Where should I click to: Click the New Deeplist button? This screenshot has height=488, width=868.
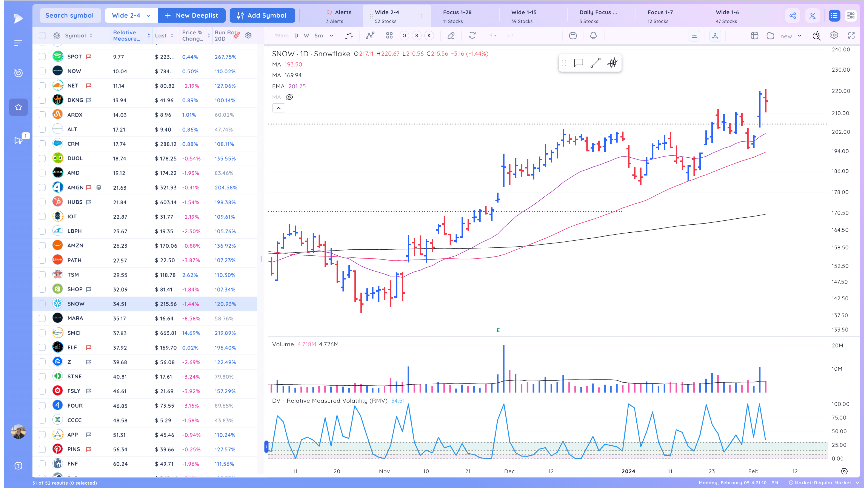(x=192, y=15)
